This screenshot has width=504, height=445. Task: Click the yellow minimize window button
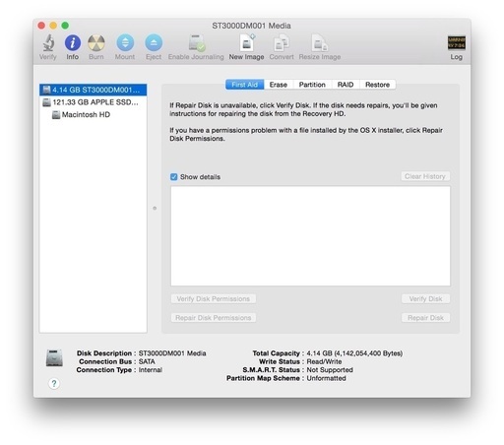pyautogui.click(x=53, y=26)
